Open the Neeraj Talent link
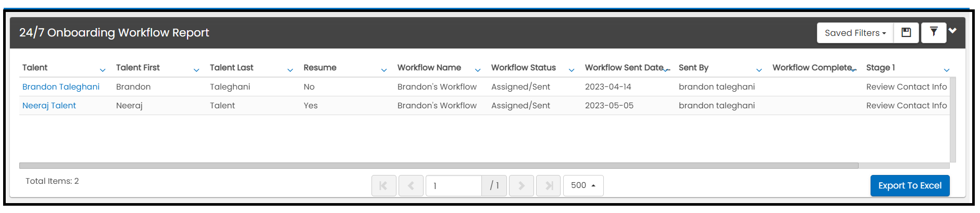Screen dimensions: 980x213 point(49,106)
